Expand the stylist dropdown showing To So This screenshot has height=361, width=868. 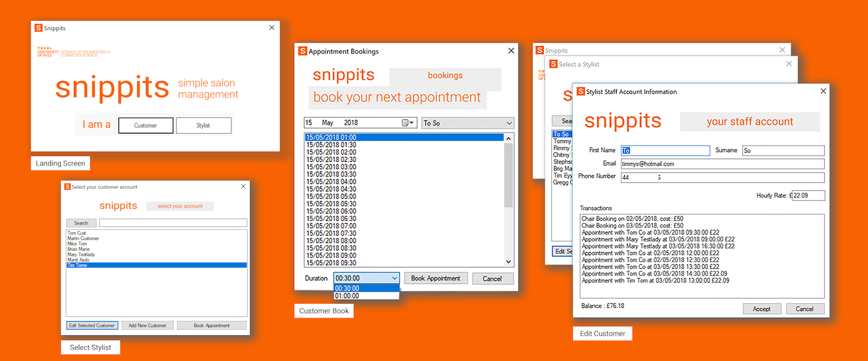pyautogui.click(x=509, y=123)
